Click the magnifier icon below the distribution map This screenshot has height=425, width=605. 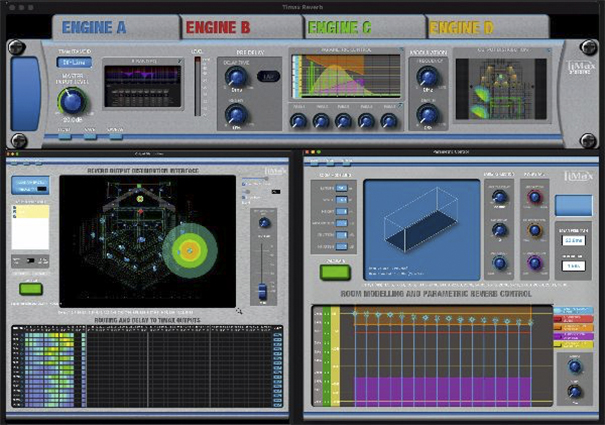(238, 311)
